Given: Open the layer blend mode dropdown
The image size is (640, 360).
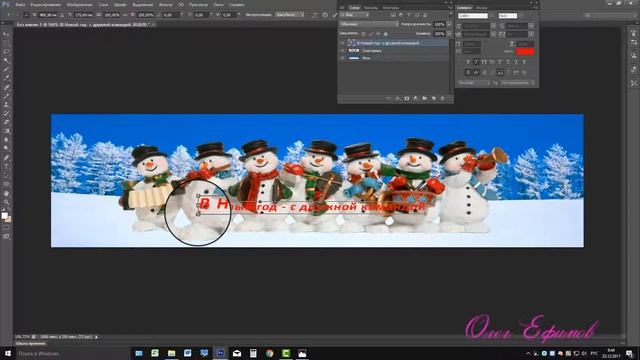Looking at the screenshot, I should tap(369, 24).
